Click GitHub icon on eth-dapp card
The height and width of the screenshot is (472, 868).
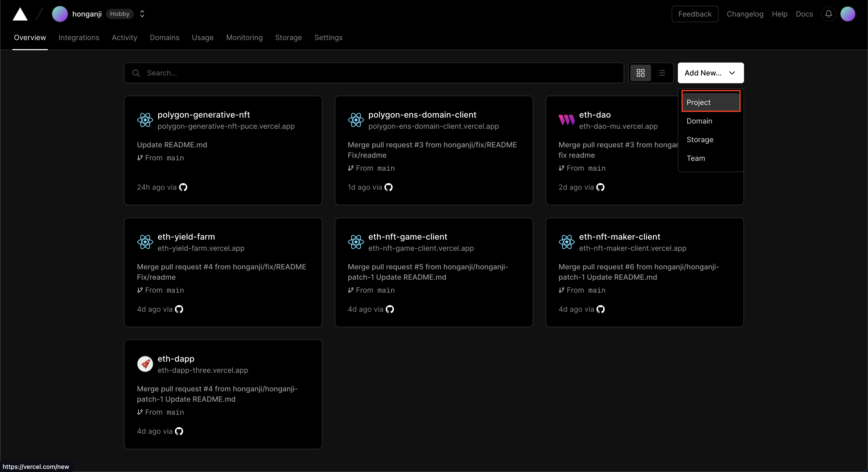tap(179, 431)
